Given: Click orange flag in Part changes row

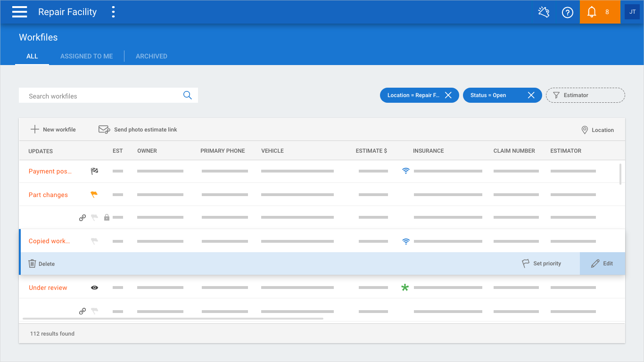Looking at the screenshot, I should tap(94, 194).
